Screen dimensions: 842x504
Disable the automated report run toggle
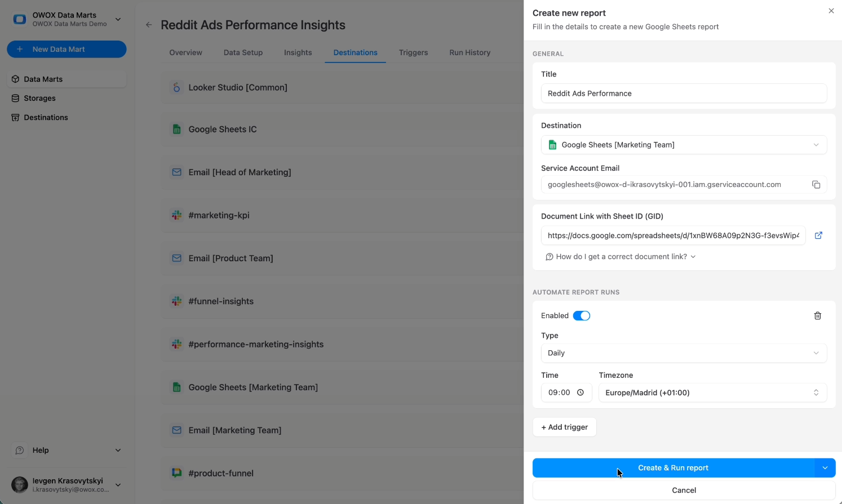coord(582,315)
